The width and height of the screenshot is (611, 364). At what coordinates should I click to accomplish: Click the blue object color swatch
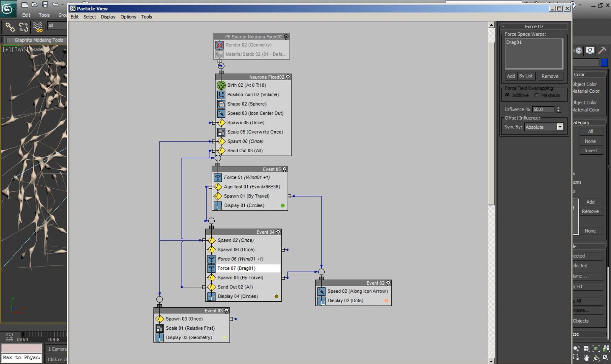604,63
